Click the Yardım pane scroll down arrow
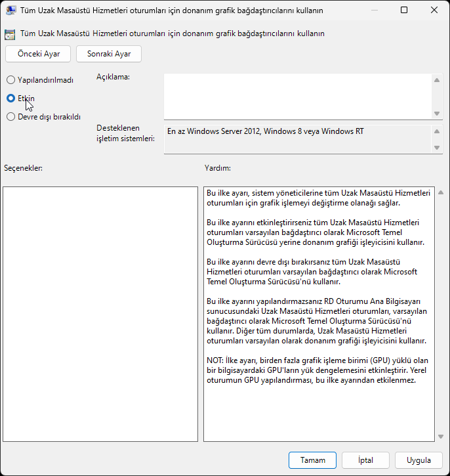This screenshot has height=476, width=450. pyautogui.click(x=441, y=437)
